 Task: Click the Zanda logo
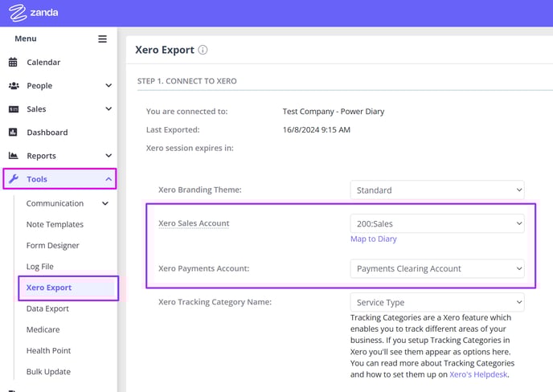tap(34, 13)
